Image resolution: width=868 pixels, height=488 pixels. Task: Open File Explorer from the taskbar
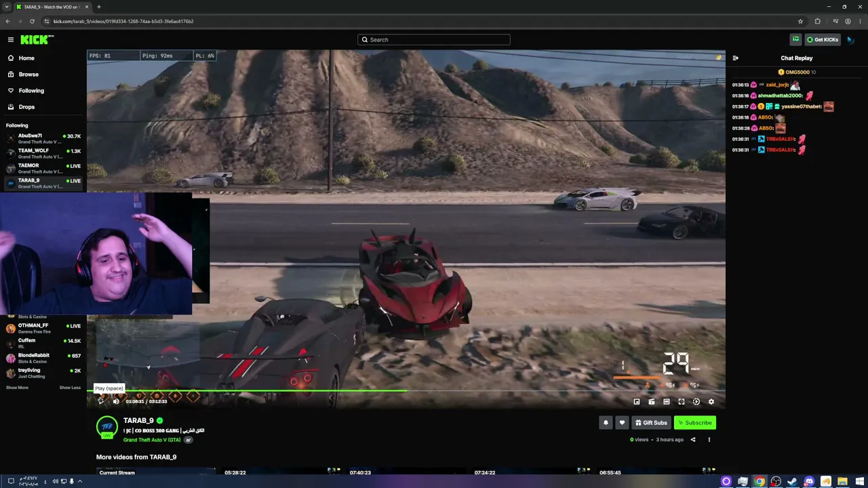tap(842, 482)
